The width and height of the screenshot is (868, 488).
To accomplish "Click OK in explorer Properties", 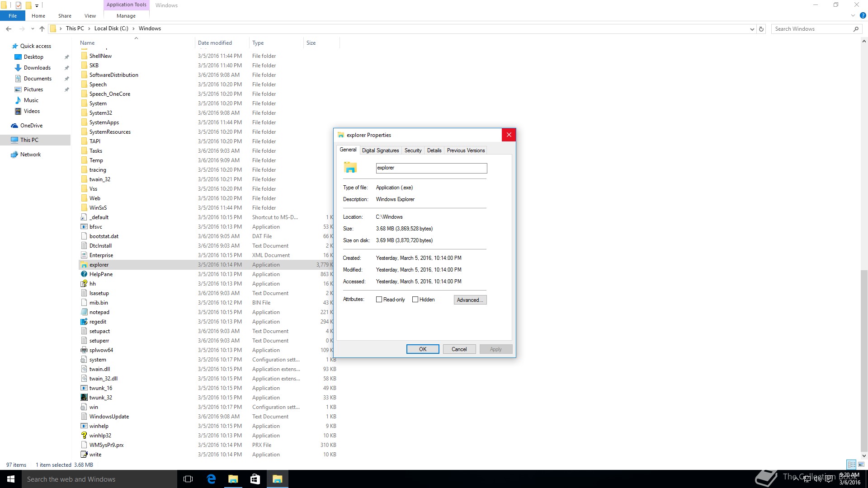I will (423, 349).
